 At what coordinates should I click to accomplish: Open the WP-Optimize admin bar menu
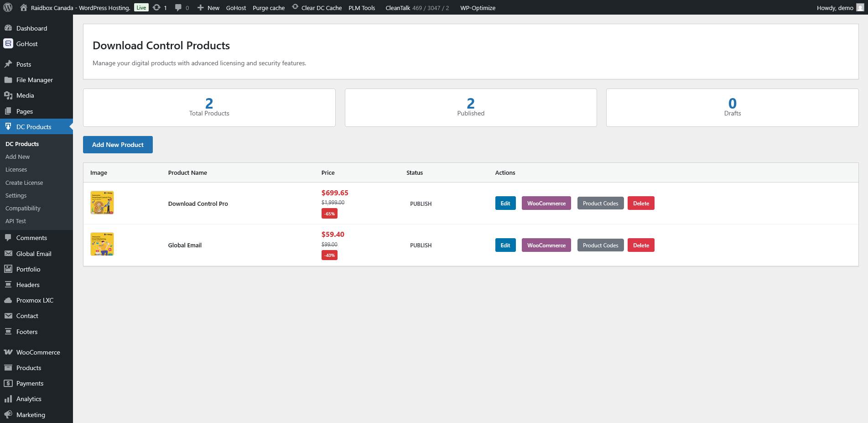coord(478,8)
